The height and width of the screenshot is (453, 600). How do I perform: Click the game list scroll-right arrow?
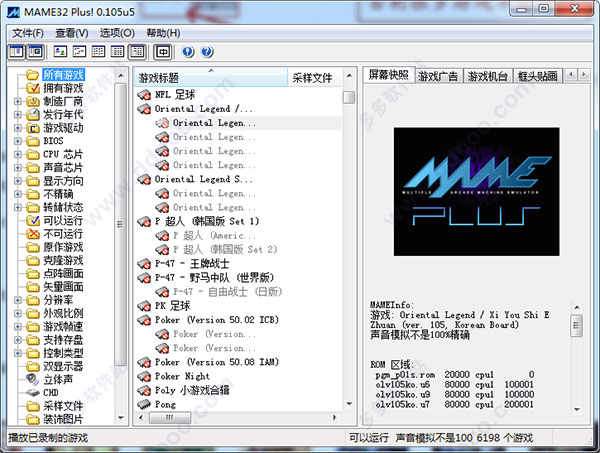pos(335,417)
